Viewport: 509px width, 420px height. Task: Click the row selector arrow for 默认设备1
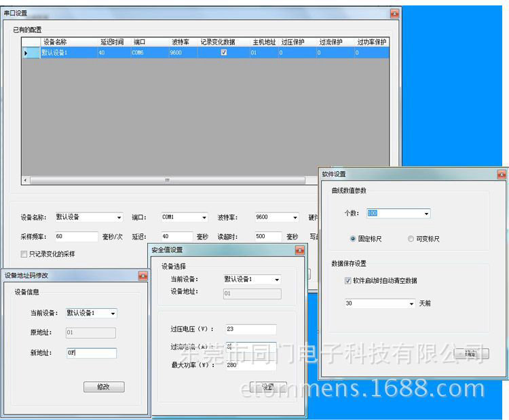pos(26,52)
